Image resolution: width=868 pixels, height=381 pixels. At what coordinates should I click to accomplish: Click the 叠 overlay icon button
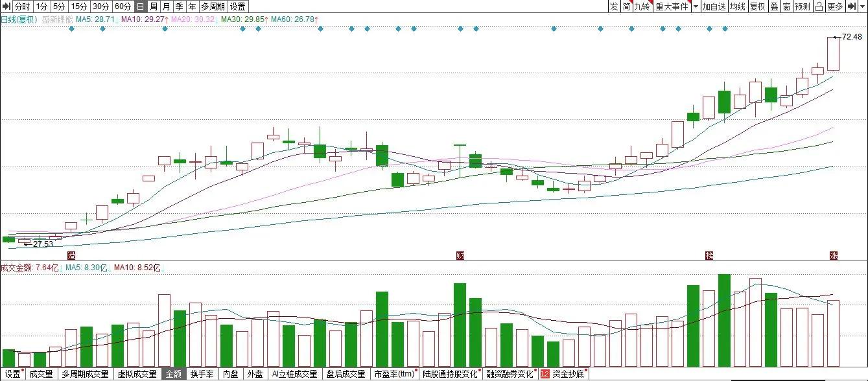click(x=773, y=6)
